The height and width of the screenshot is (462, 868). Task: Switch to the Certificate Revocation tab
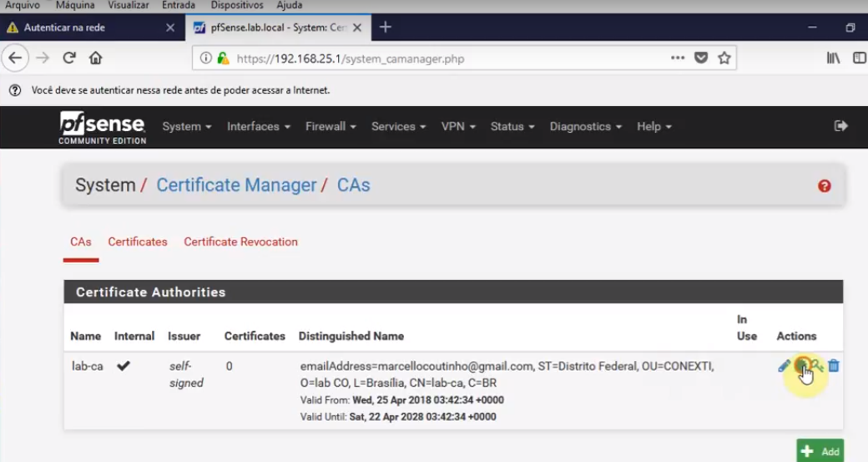coord(241,242)
